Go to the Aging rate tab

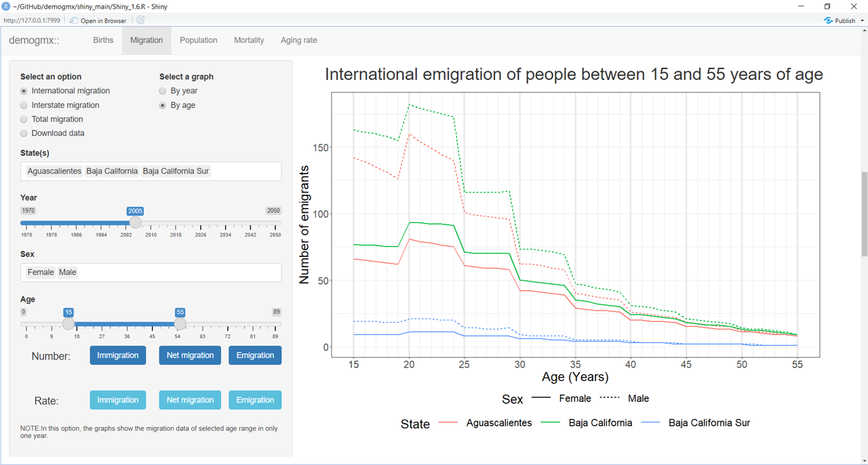click(298, 40)
